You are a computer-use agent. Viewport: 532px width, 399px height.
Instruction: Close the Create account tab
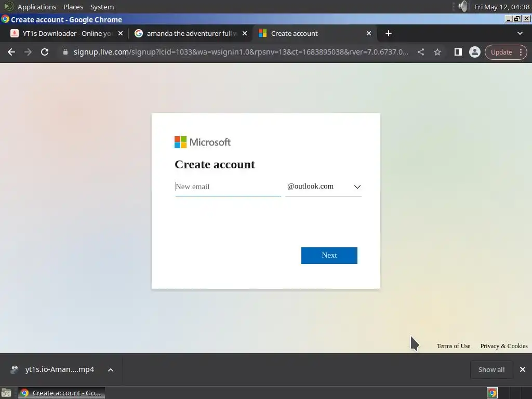coord(369,33)
